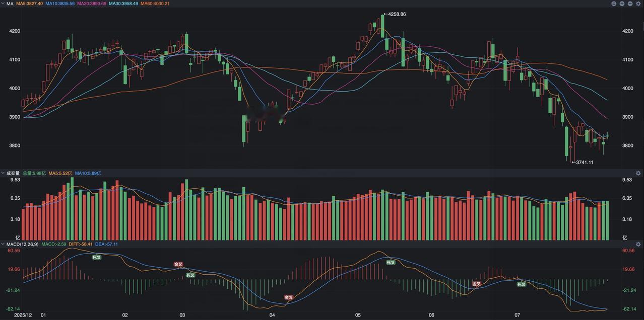This screenshot has height=320, width=644.
Task: Click the DEA:-57.11 value label
Action: (106, 244)
